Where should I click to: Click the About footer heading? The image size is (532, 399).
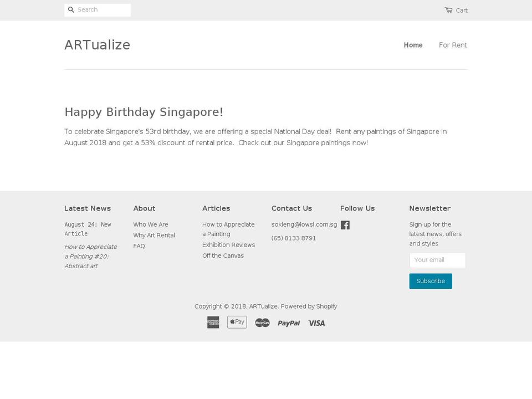coord(144,208)
